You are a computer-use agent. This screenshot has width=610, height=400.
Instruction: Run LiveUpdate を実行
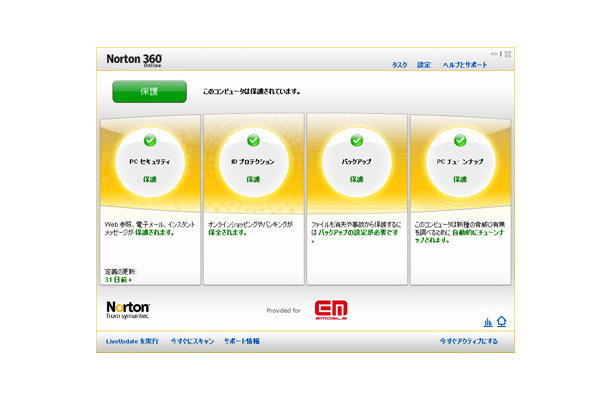pyautogui.click(x=132, y=341)
